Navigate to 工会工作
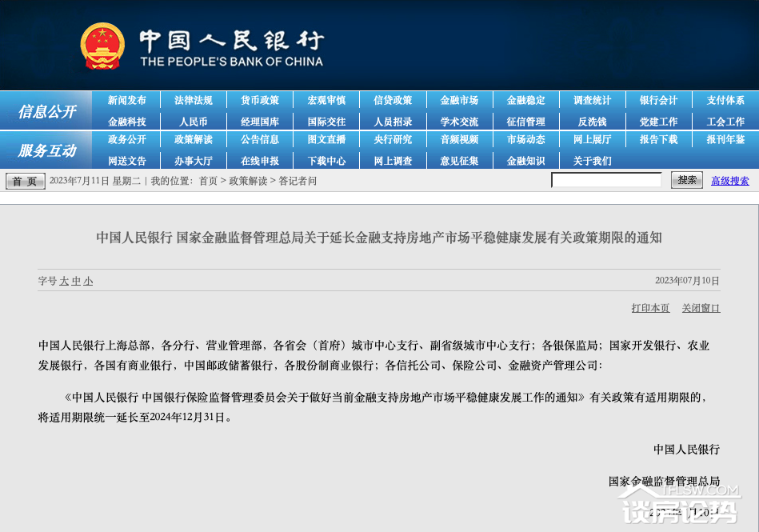 (725, 122)
